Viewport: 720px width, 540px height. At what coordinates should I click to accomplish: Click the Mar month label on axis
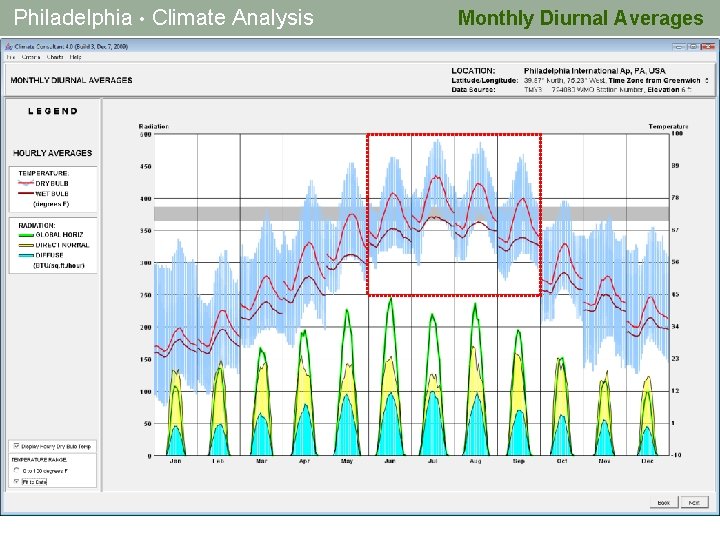click(x=261, y=461)
